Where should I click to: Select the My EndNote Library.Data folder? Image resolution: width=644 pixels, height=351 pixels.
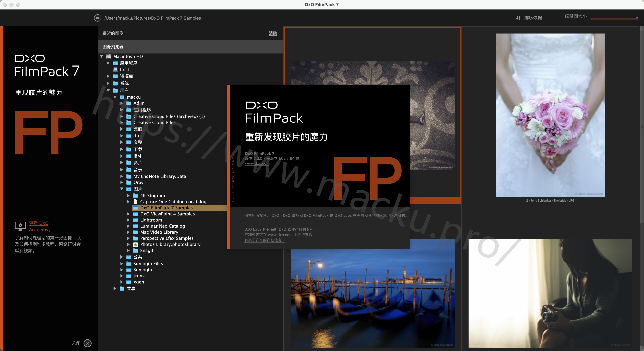coord(160,176)
